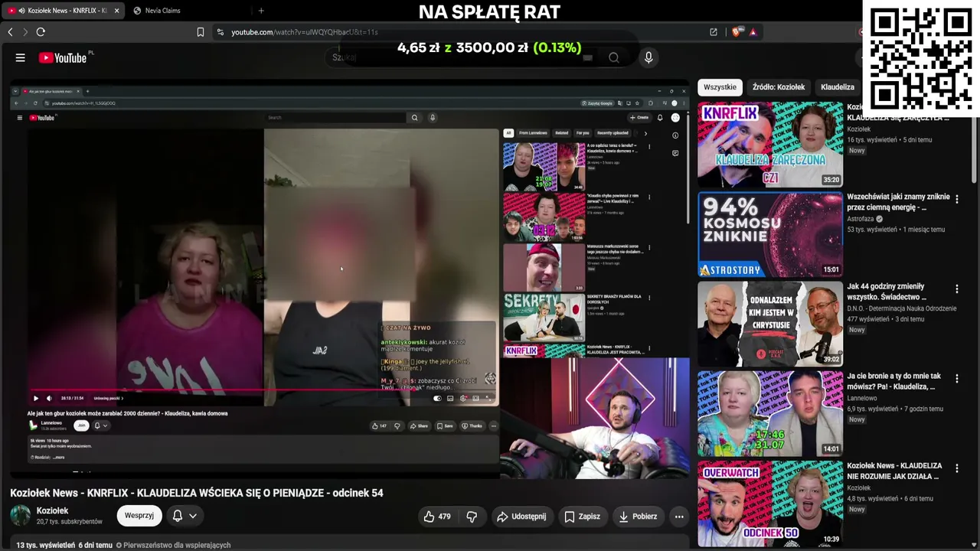
Task: Open the Koziołek channel avatar below the video
Action: (x=21, y=515)
